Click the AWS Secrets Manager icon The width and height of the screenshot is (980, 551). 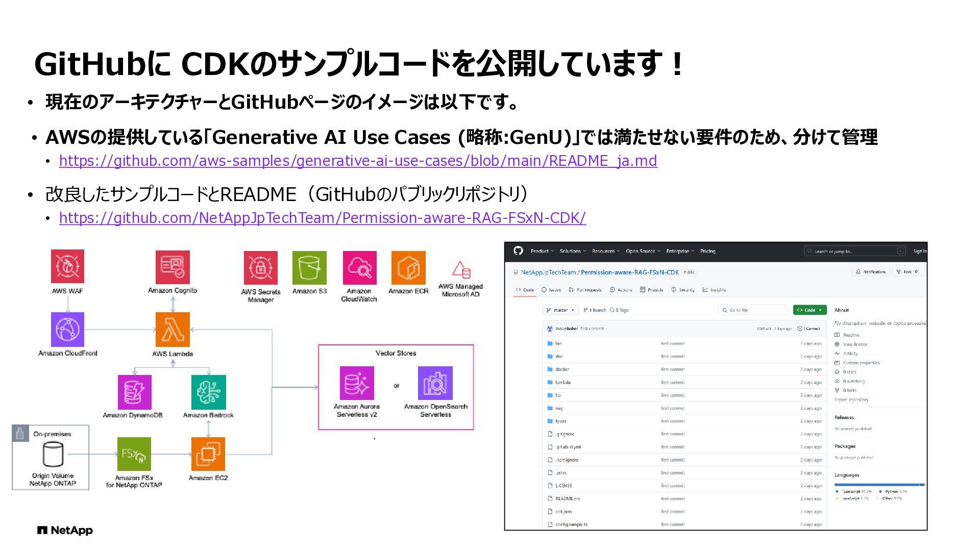[x=260, y=267]
